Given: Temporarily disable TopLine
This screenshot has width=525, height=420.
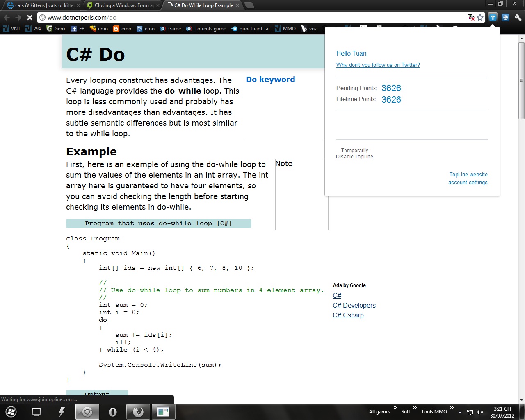Looking at the screenshot, I should tap(354, 153).
